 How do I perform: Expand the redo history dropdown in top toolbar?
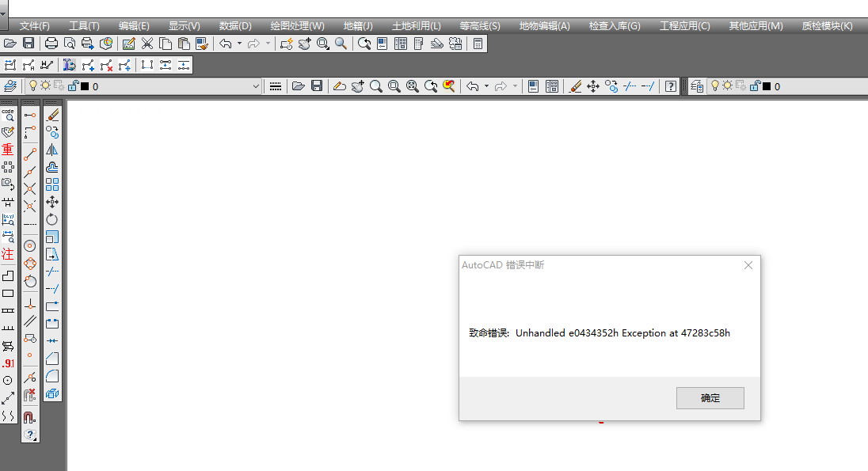pos(268,44)
